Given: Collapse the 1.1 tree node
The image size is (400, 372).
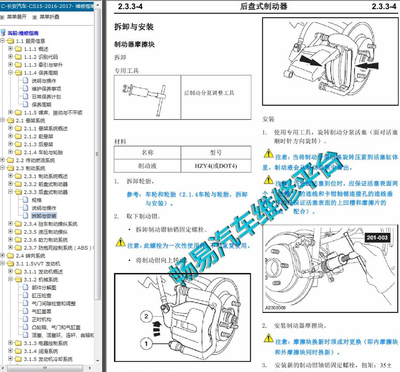Looking at the screenshot, I should point(2,41).
